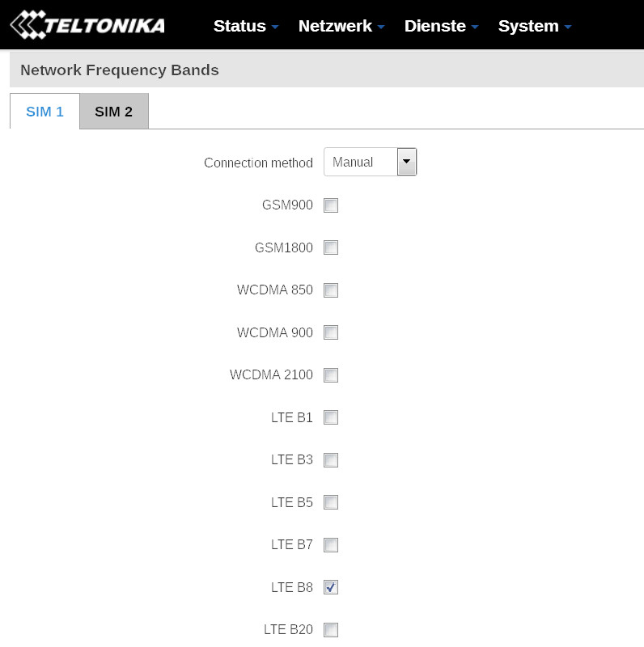Enable WCDMA 850 band
This screenshot has height=647, width=644.
click(x=331, y=290)
